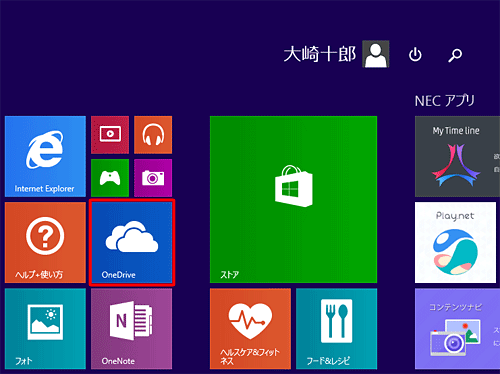Launch the OneNote tile
Viewport: 500px width, 374px height.
(x=132, y=329)
